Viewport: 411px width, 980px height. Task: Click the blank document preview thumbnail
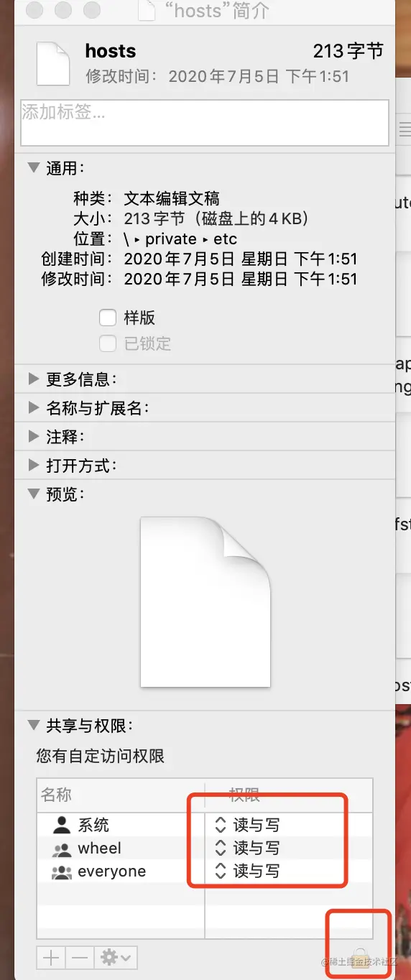205,602
